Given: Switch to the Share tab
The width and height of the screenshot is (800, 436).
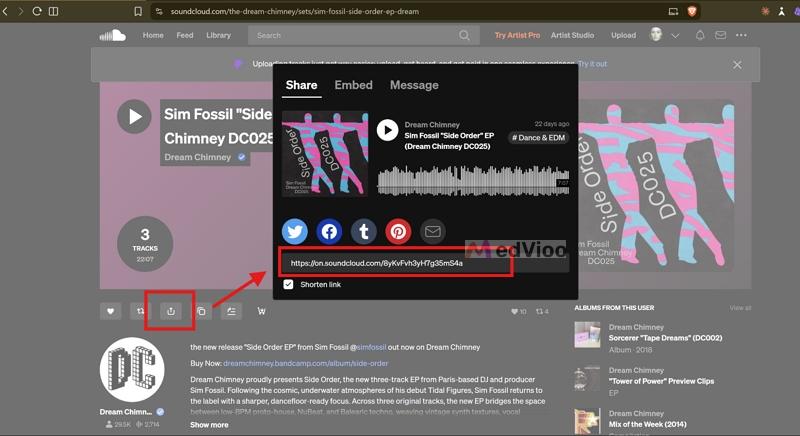Looking at the screenshot, I should (301, 85).
